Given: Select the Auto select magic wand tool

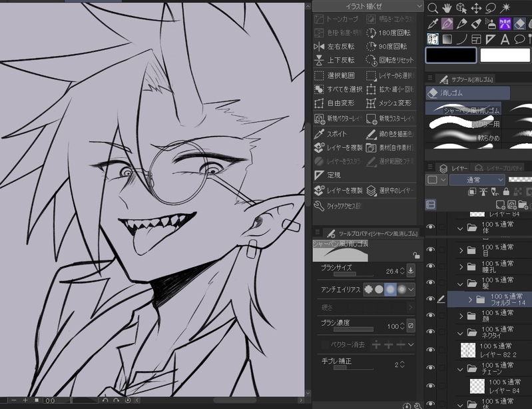Looking at the screenshot, I should (x=505, y=8).
